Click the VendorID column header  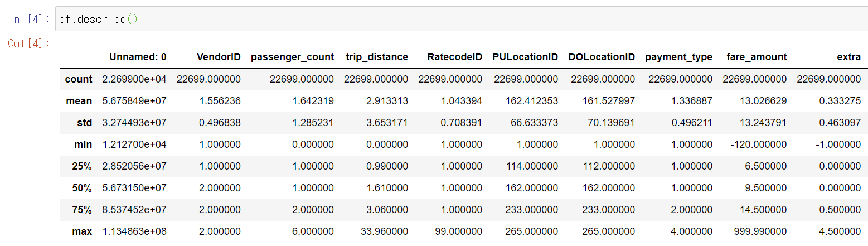coord(219,57)
